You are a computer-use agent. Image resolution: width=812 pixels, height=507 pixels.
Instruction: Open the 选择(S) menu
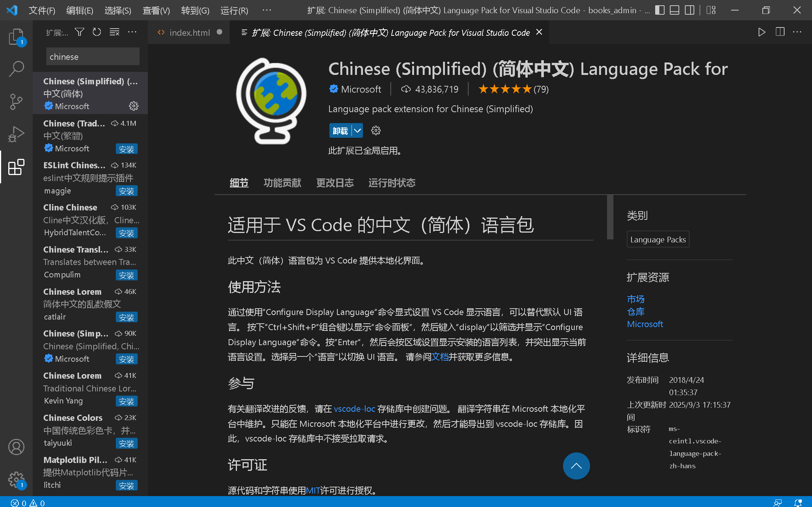click(118, 11)
